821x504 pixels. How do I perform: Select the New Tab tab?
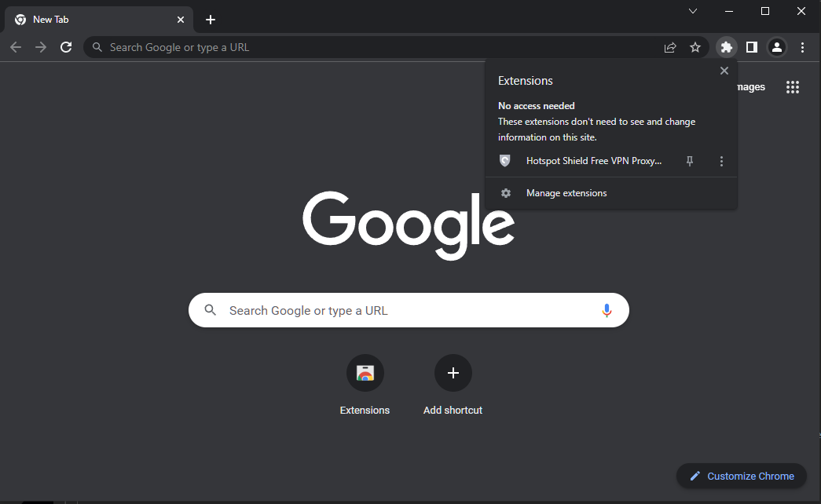(100, 20)
